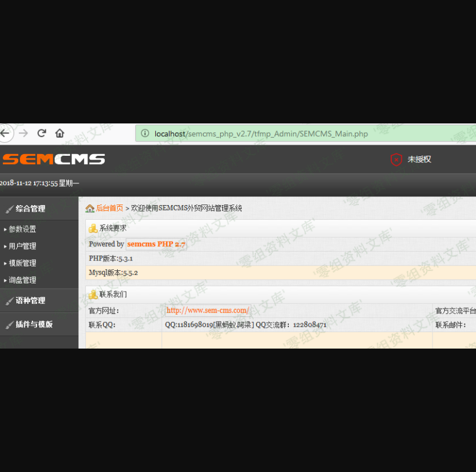Click the red shield authorization icon
Image resolution: width=476 pixels, height=472 pixels.
click(396, 159)
